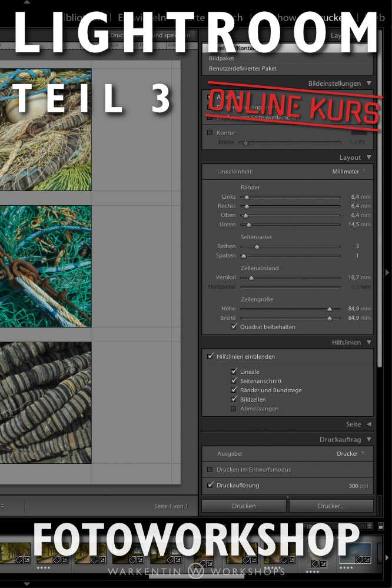Click Seite 1 von 1 text

coord(171,506)
